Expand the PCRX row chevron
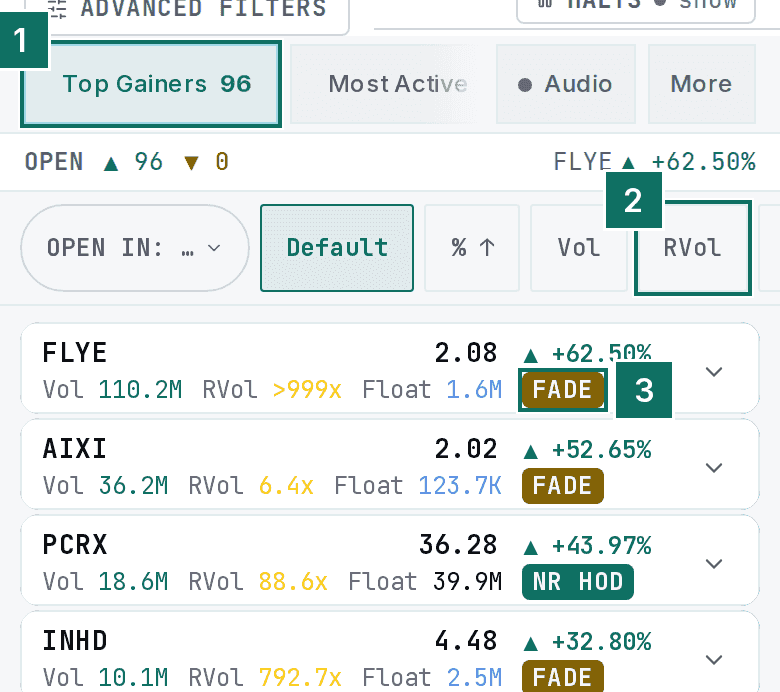 (714, 564)
